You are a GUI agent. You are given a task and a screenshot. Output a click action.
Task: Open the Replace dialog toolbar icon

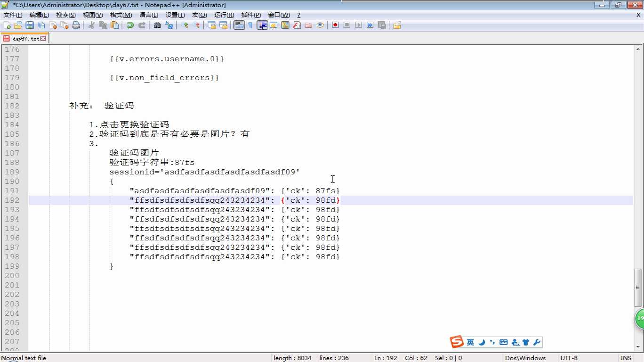[169, 25]
